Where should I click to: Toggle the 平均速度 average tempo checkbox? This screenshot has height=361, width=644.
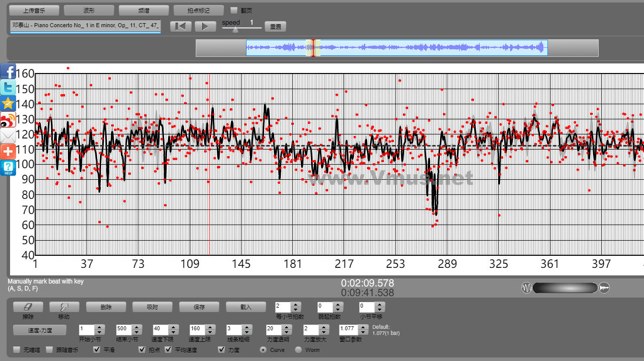pyautogui.click(x=169, y=349)
